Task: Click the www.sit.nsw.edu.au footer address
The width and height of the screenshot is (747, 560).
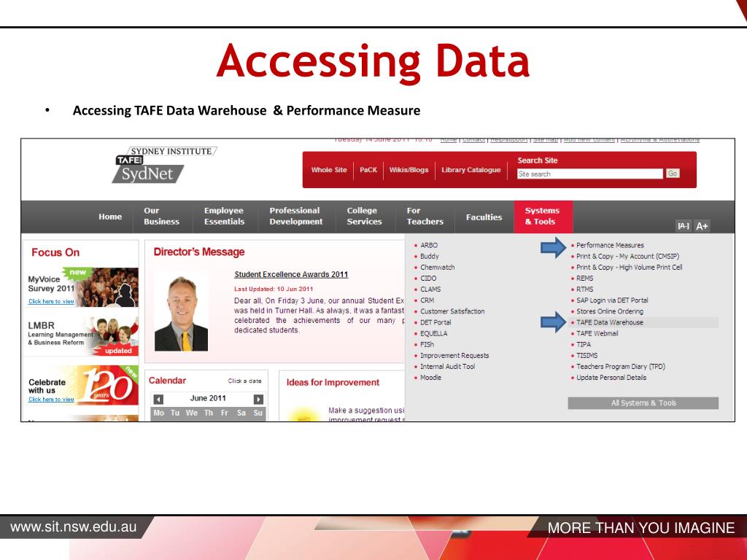Action: pyautogui.click(x=74, y=527)
